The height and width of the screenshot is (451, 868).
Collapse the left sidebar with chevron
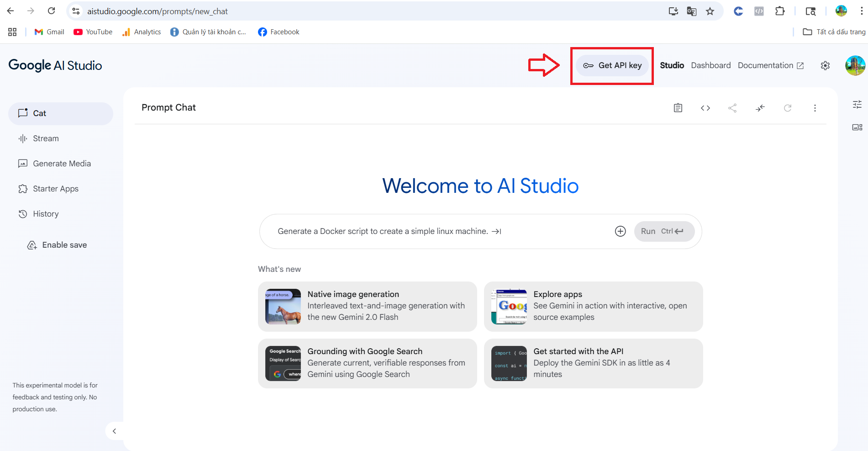(x=114, y=431)
